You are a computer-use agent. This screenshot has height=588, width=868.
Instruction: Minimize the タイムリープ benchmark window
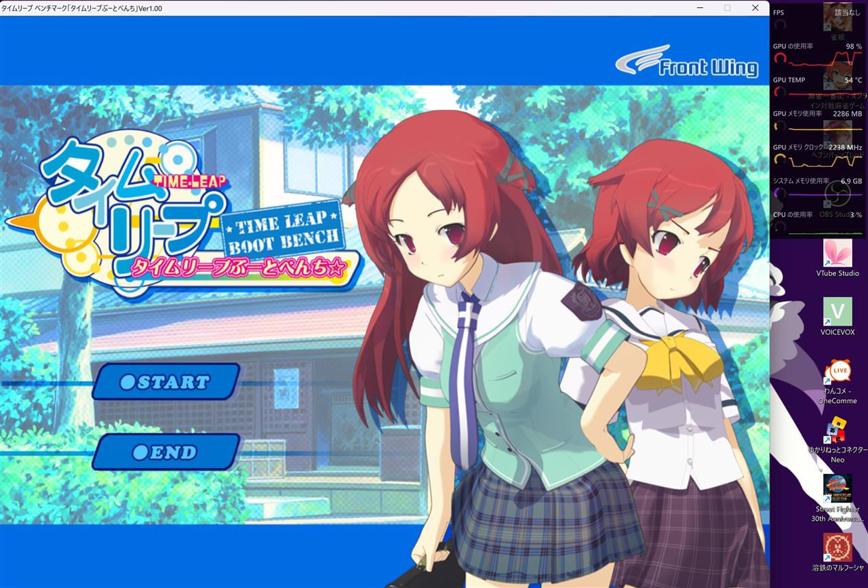pyautogui.click(x=699, y=8)
